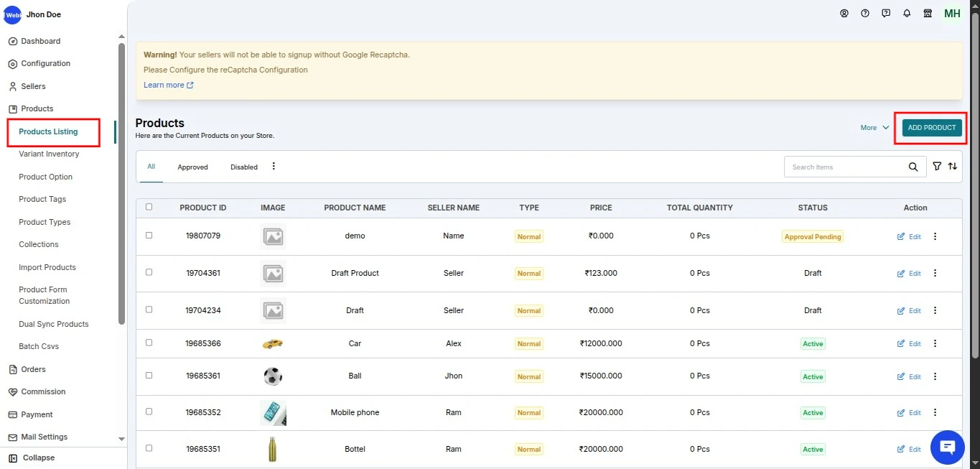Follow the Learn more link
The width and height of the screenshot is (980, 469).
168,85
